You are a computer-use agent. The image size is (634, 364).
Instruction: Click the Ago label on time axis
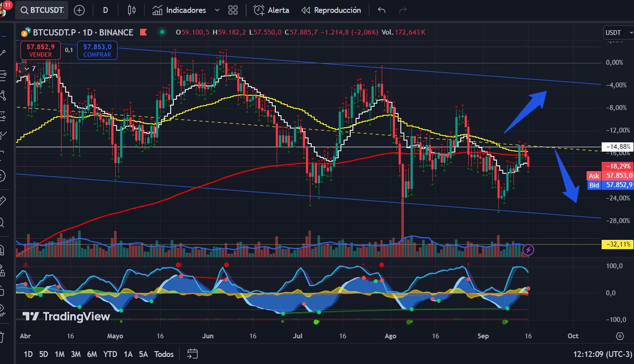pyautogui.click(x=390, y=336)
